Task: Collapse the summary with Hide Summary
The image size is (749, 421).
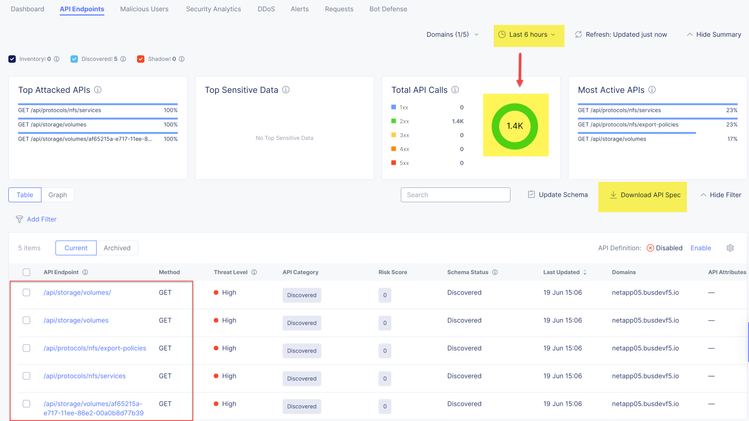Action: click(x=713, y=35)
